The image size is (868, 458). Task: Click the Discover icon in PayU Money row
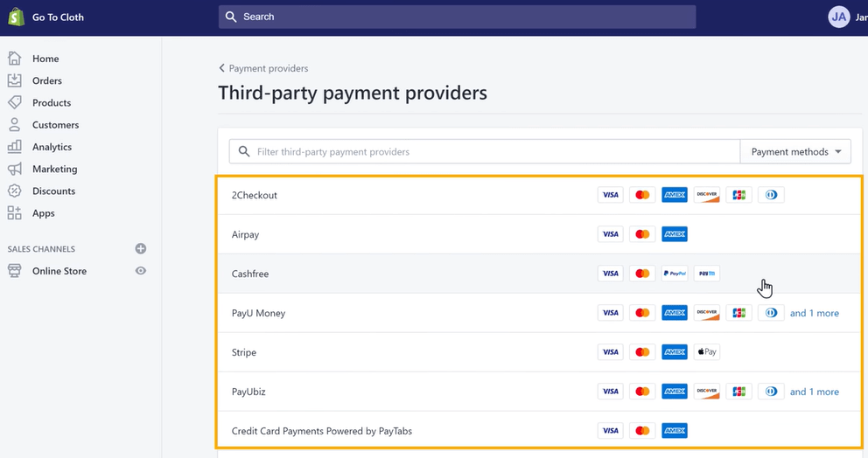[x=707, y=313]
